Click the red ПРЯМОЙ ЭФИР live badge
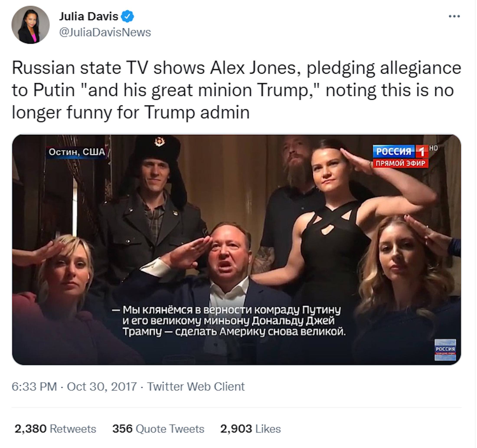The image size is (477, 448). pos(400,164)
